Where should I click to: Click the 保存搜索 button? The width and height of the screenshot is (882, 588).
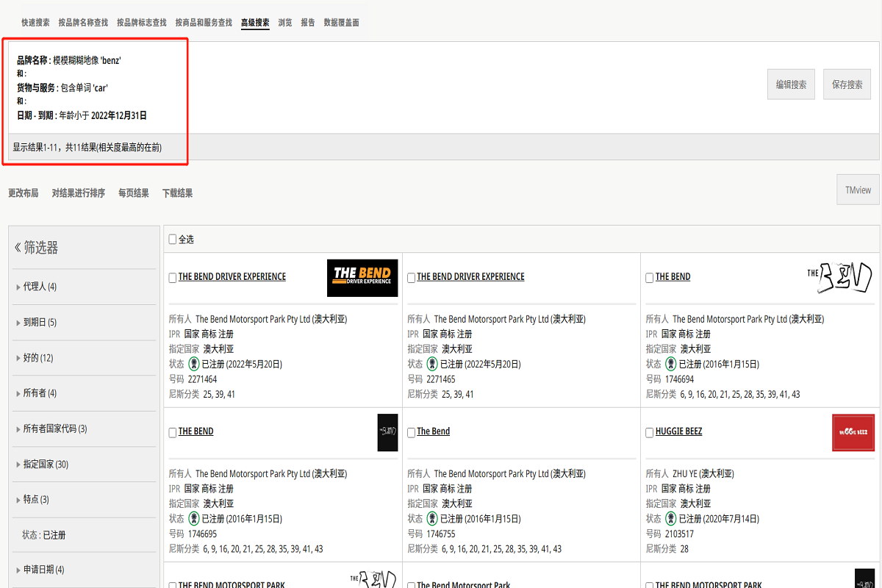847,85
